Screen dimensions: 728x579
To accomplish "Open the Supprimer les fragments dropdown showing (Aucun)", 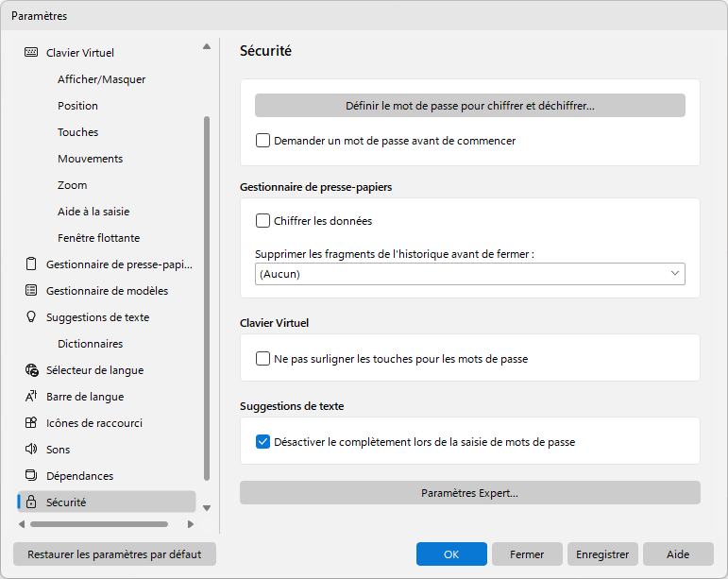I will coord(470,274).
